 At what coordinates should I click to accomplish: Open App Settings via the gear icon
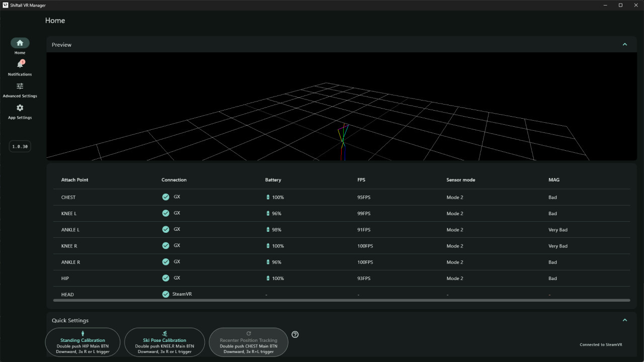(20, 108)
